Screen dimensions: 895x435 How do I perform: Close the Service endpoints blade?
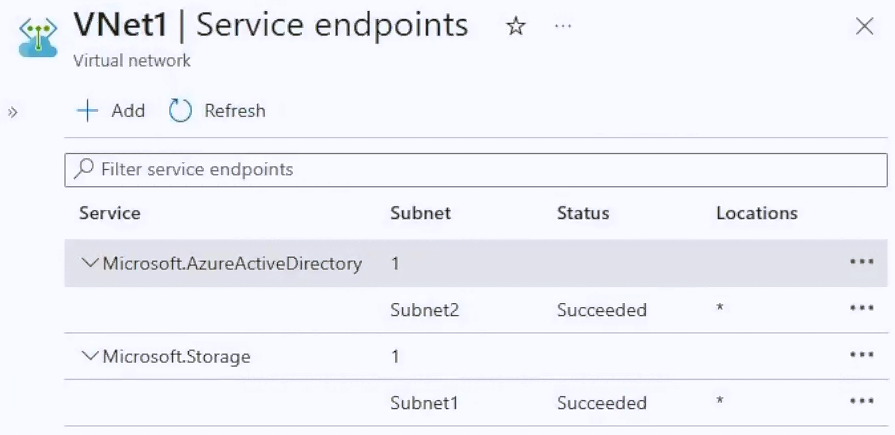[x=865, y=26]
